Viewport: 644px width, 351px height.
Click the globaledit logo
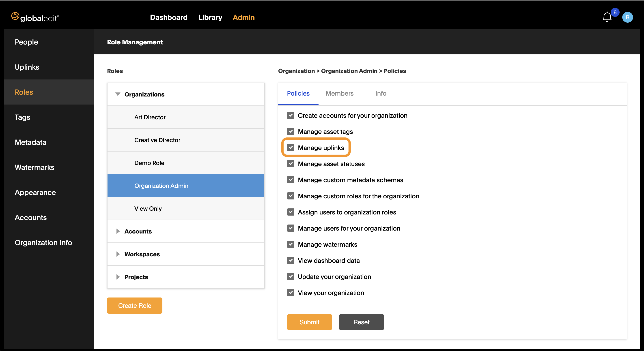point(35,17)
